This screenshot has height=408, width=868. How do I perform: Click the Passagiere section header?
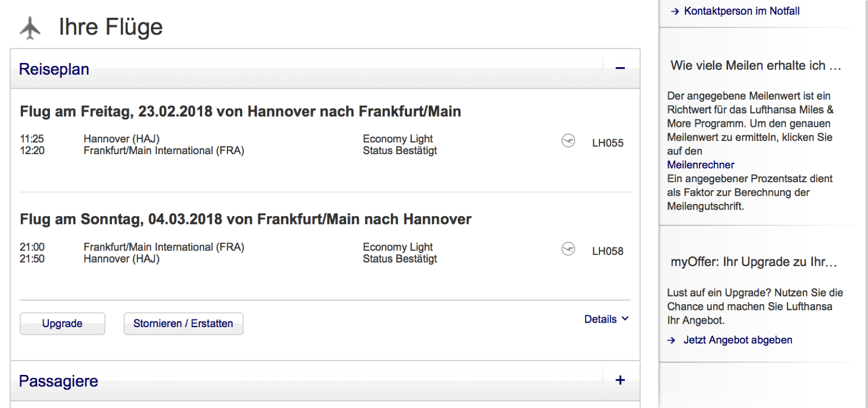click(x=59, y=381)
